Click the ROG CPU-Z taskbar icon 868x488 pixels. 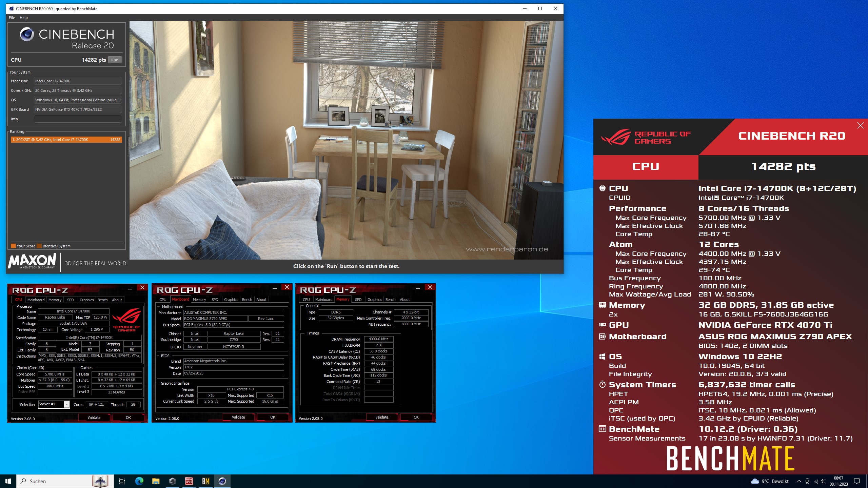pyautogui.click(x=189, y=481)
